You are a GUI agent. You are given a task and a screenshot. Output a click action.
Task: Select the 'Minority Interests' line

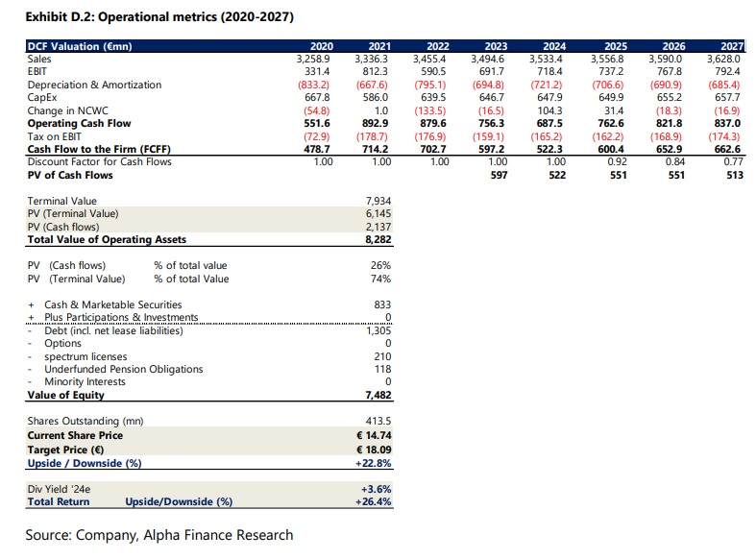[85, 381]
